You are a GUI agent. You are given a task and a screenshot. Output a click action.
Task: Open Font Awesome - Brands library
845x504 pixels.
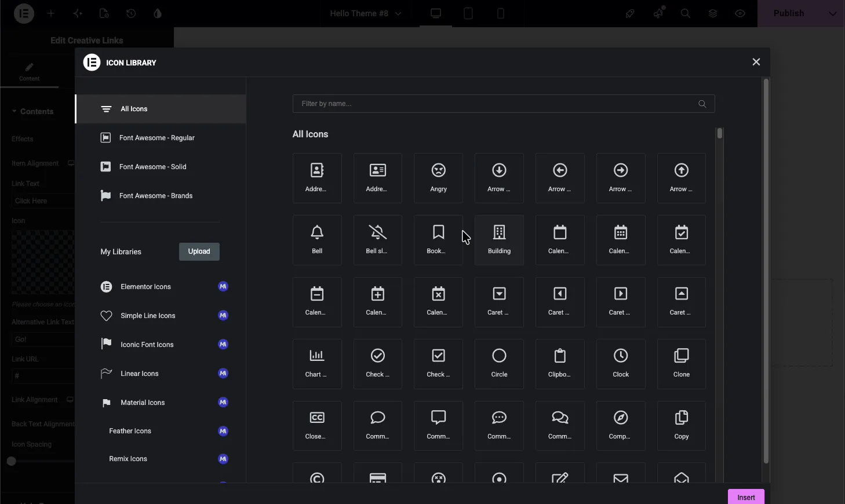pyautogui.click(x=161, y=196)
